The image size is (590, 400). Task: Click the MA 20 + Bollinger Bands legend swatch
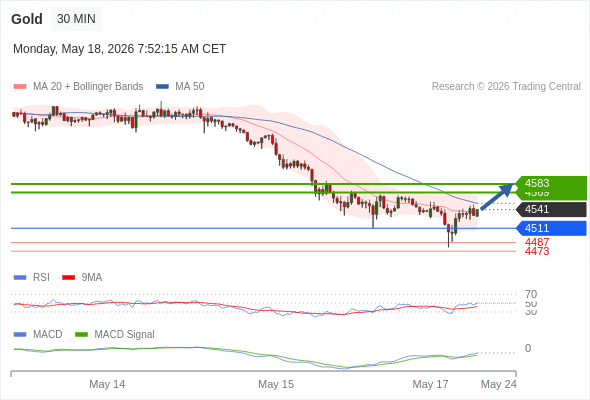(20, 87)
